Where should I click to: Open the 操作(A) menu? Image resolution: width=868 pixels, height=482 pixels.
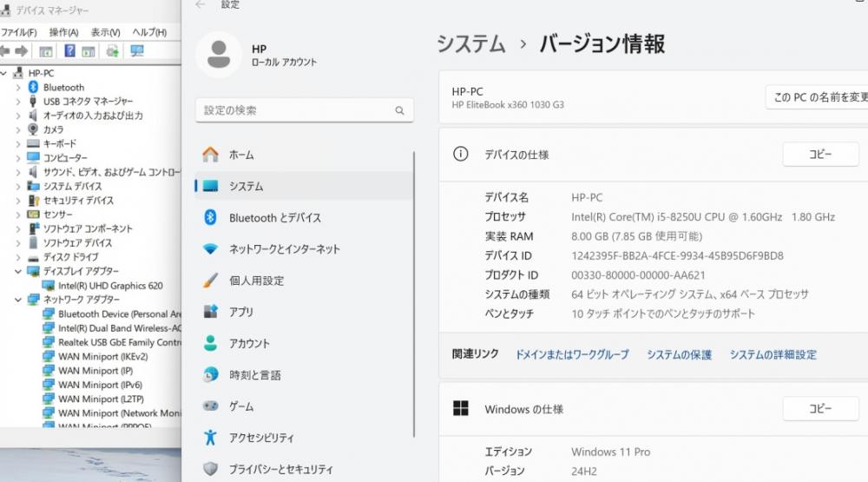click(63, 32)
